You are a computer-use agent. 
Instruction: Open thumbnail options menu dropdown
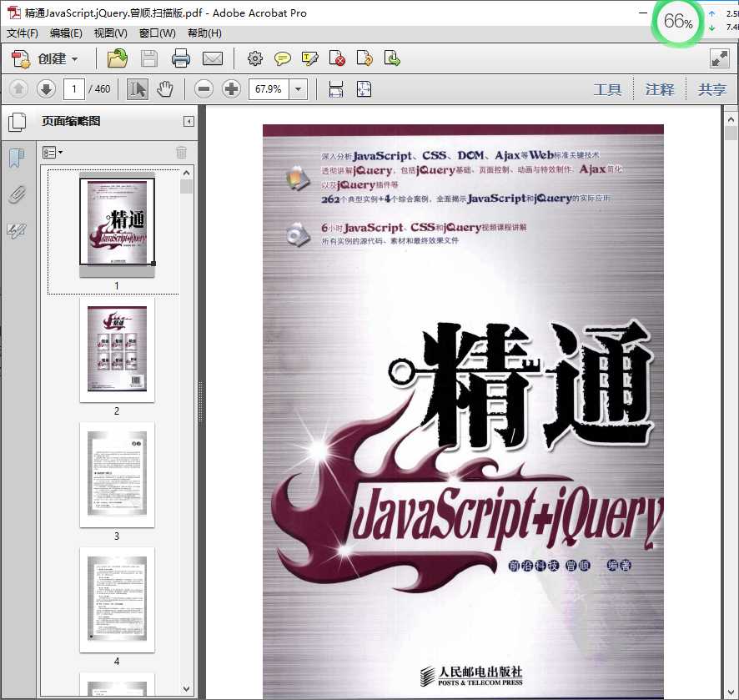click(x=53, y=152)
